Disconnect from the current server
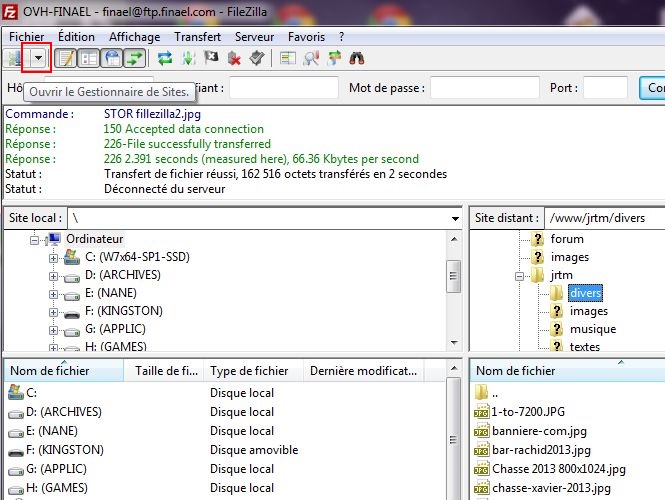This screenshot has height=500, width=665. coord(234,59)
